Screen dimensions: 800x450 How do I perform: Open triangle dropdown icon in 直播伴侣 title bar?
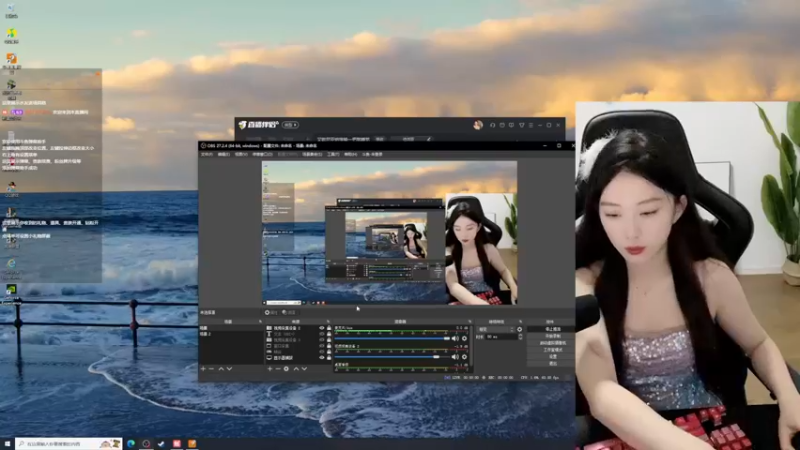tap(521, 125)
